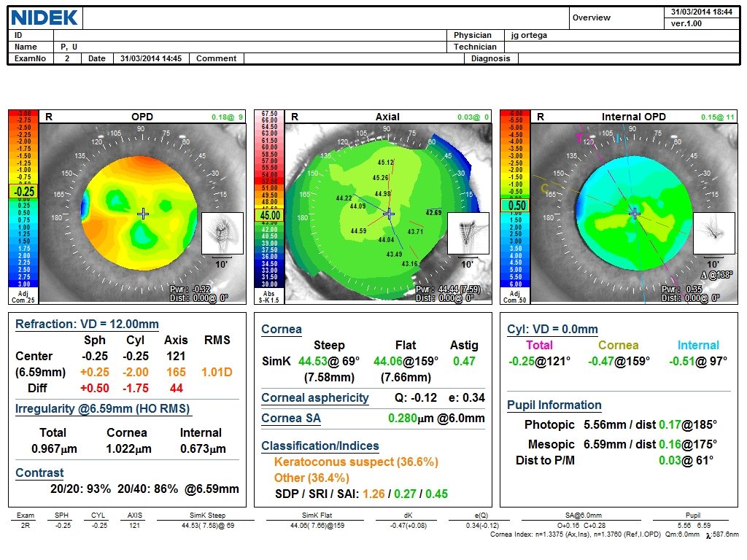Screen dimensions: 747x560
Task: Open the Internal OPD inset thumbnail
Action: (x=713, y=233)
